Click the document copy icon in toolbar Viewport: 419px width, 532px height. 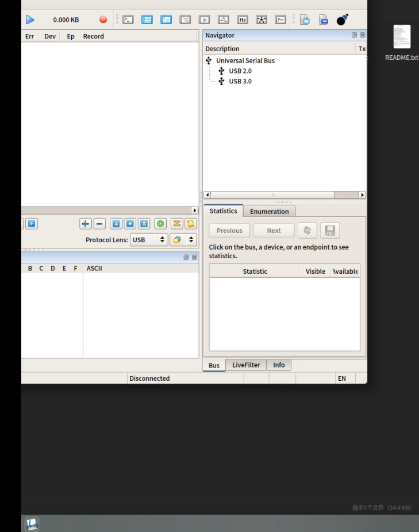pyautogui.click(x=305, y=20)
